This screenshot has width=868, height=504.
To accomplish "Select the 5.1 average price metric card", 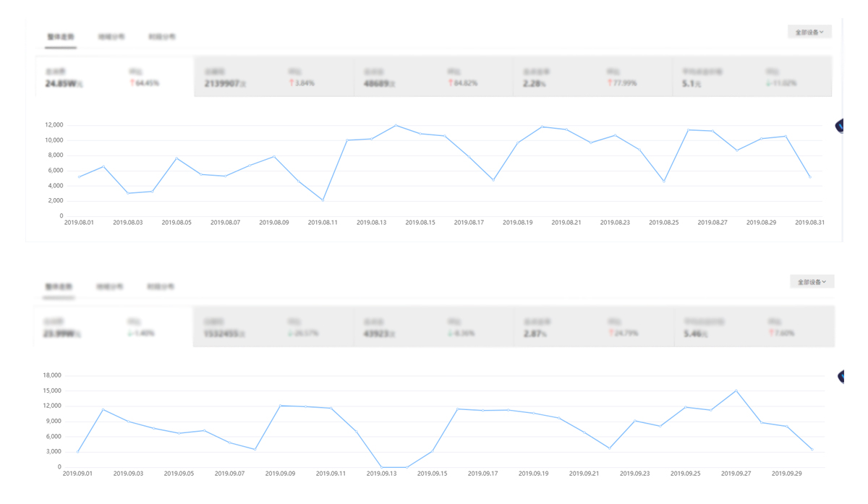I will [x=752, y=77].
